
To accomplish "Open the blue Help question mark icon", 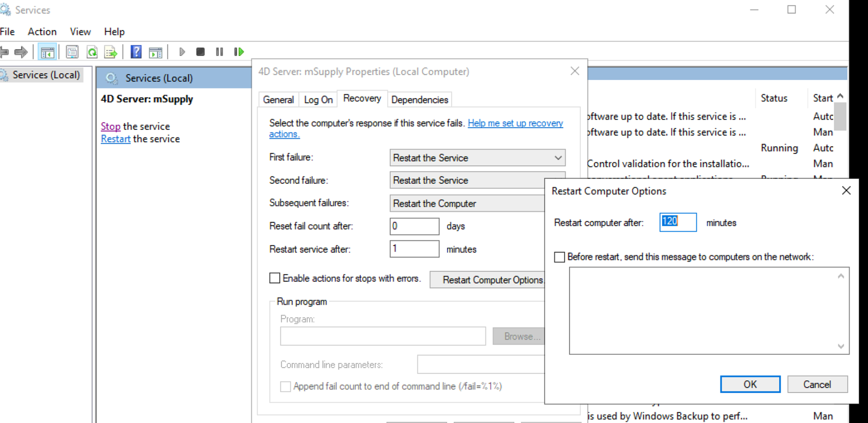I will point(136,52).
